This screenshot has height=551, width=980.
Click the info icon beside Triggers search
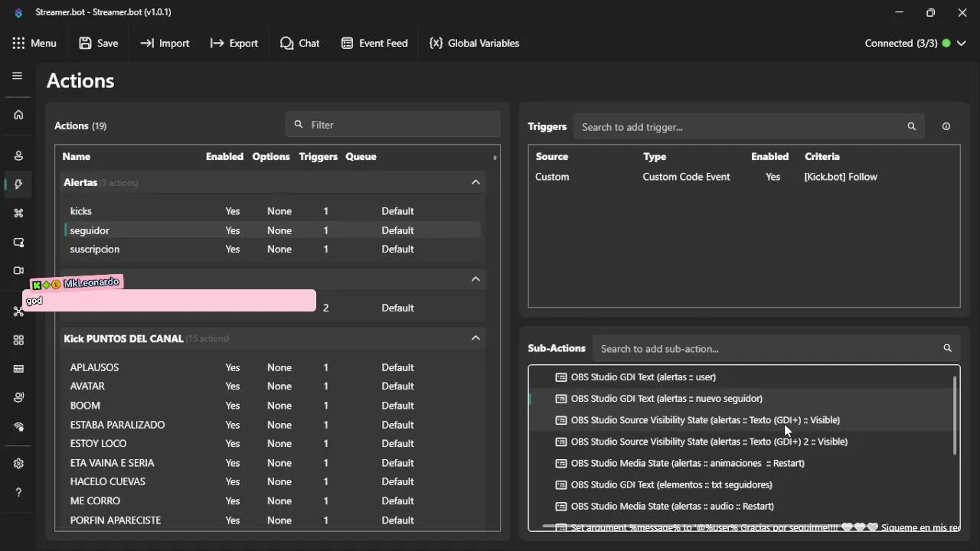point(946,127)
